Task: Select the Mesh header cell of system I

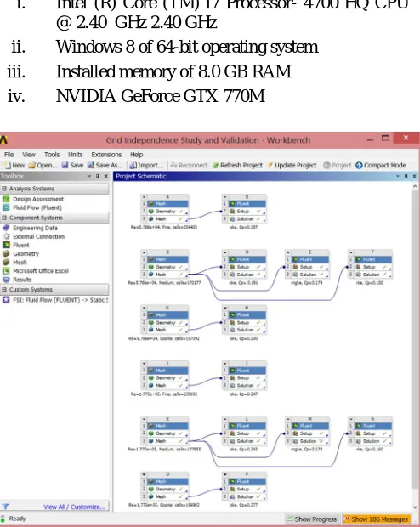Action: [x=167, y=371]
